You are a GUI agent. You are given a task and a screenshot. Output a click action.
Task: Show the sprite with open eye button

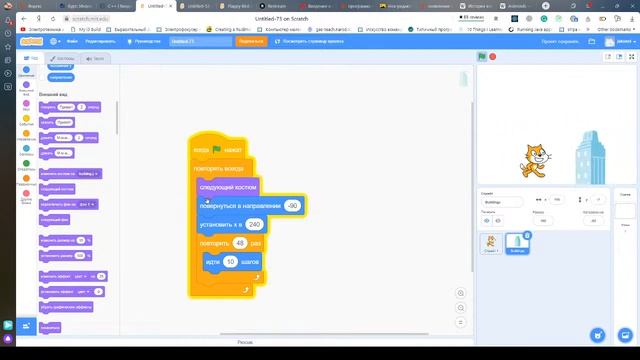487,221
